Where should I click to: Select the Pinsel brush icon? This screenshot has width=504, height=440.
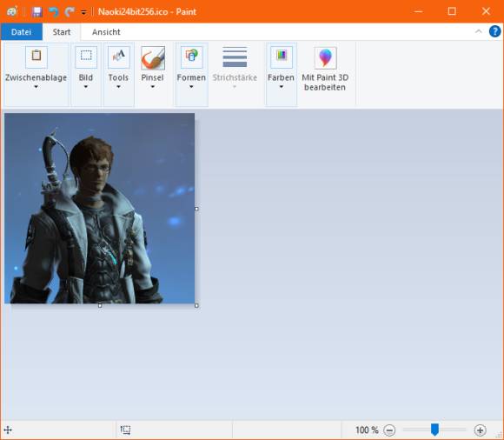click(153, 58)
